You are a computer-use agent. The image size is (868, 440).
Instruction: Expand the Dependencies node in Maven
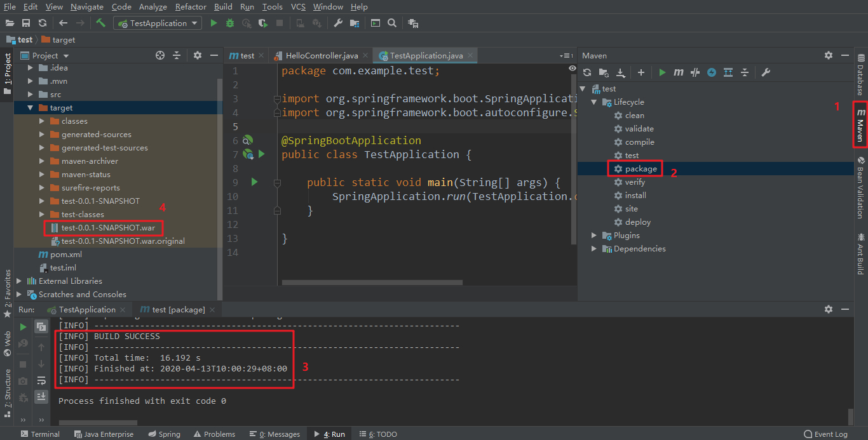pos(594,249)
